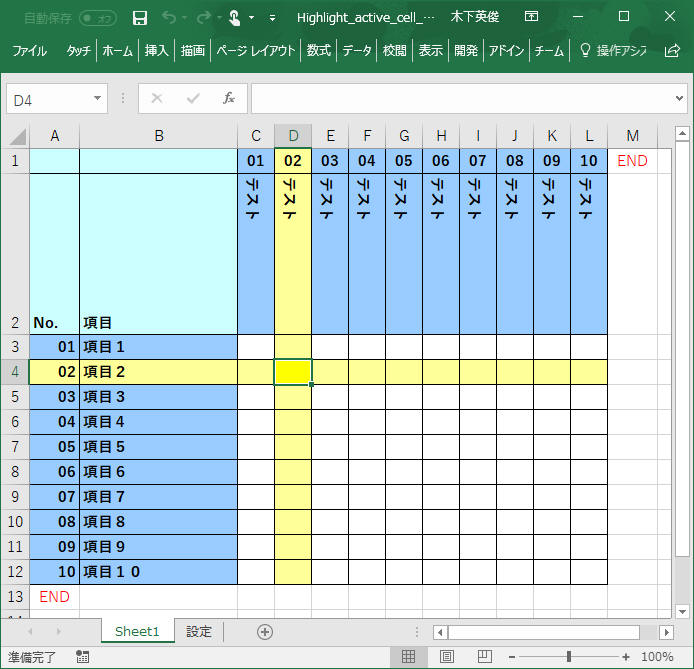Toggle the AutoSave switch
694x669 pixels.
(97, 17)
